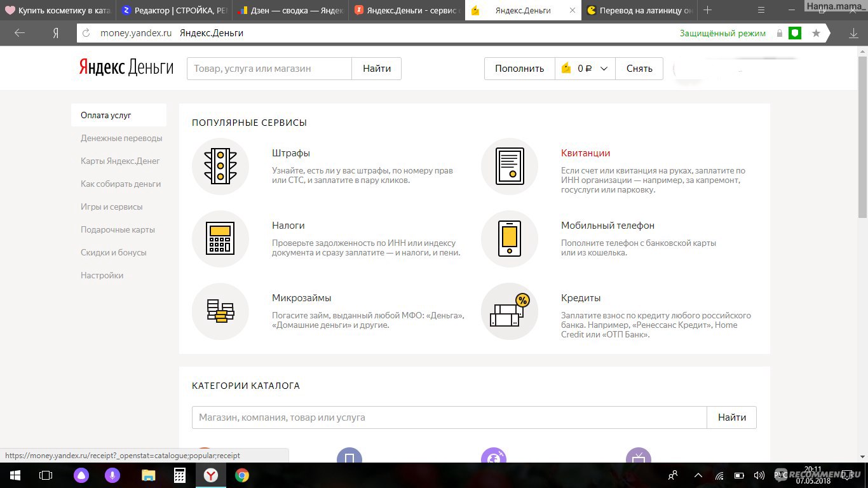Viewport: 868px width, 488px height.
Task: Click Найти button in catalog search
Action: pyautogui.click(x=732, y=417)
